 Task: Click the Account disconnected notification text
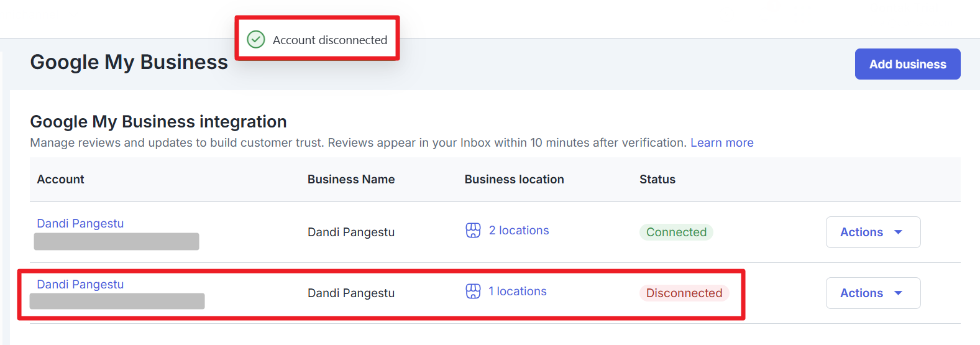coord(329,40)
